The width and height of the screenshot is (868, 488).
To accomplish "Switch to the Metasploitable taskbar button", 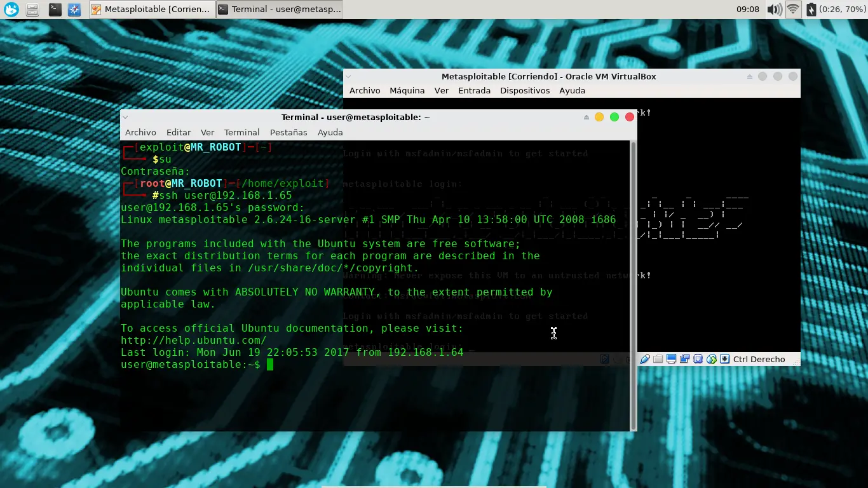I will click(151, 10).
